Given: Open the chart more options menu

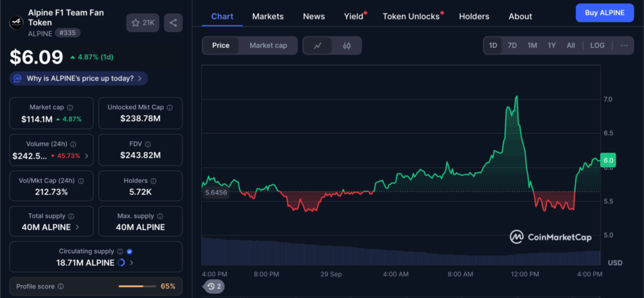Looking at the screenshot, I should [x=623, y=45].
